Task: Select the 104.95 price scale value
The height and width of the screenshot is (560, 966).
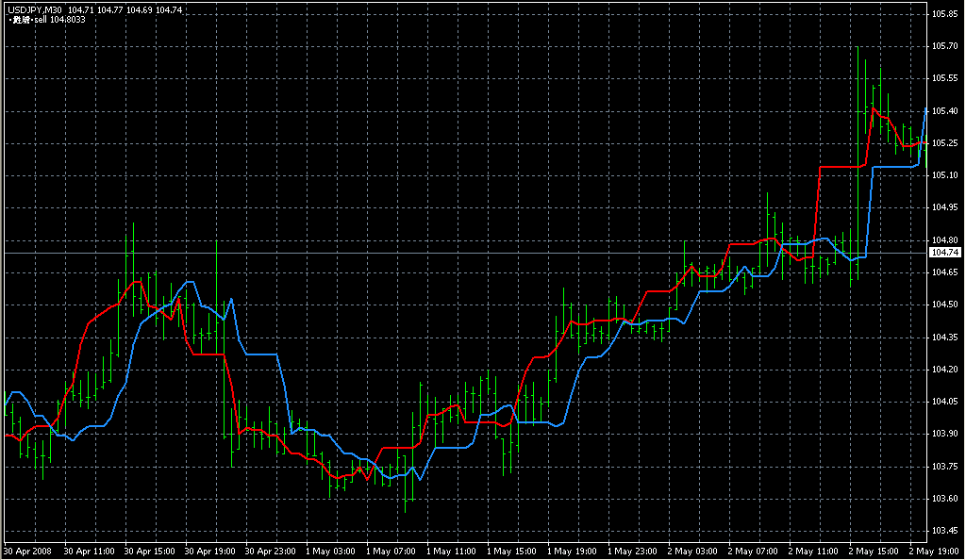Action: 944,207
